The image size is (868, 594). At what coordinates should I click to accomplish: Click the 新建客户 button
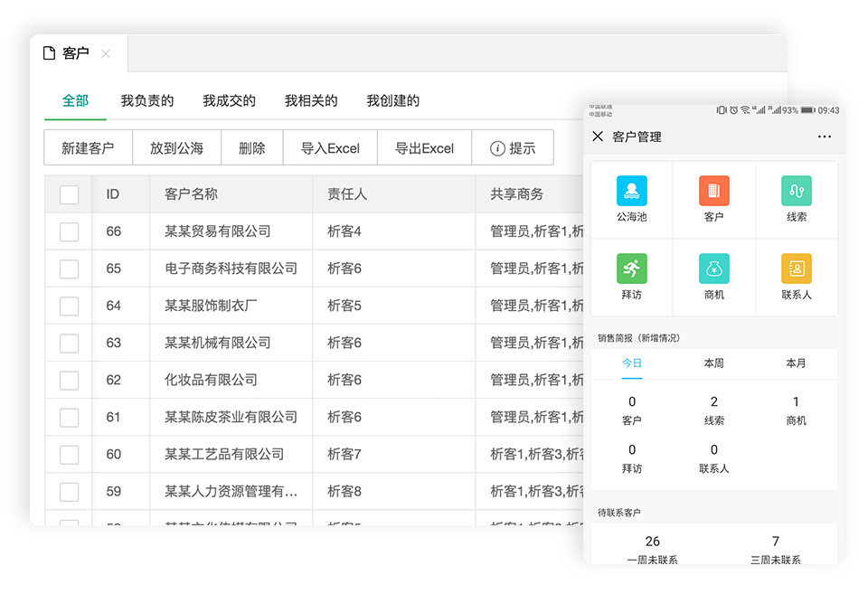(88, 148)
